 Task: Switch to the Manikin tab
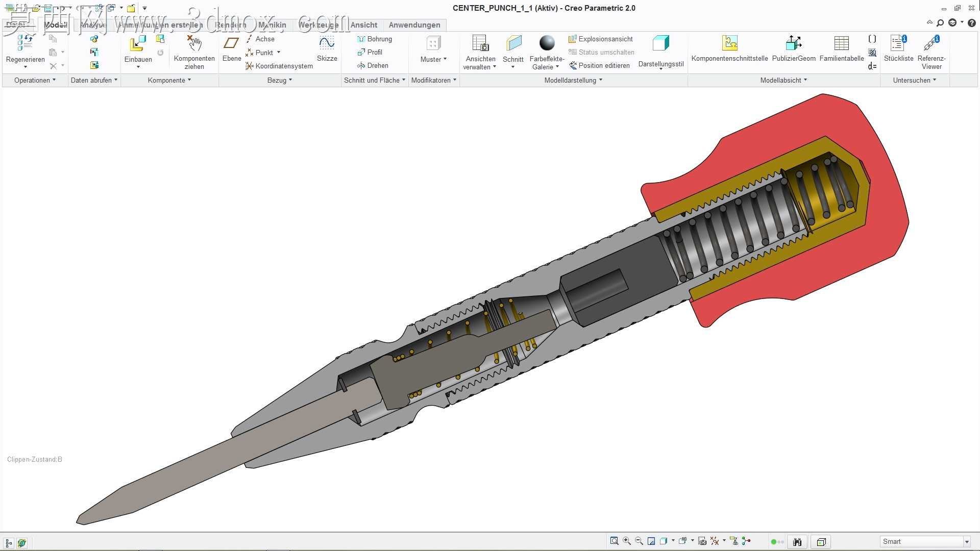click(x=272, y=25)
